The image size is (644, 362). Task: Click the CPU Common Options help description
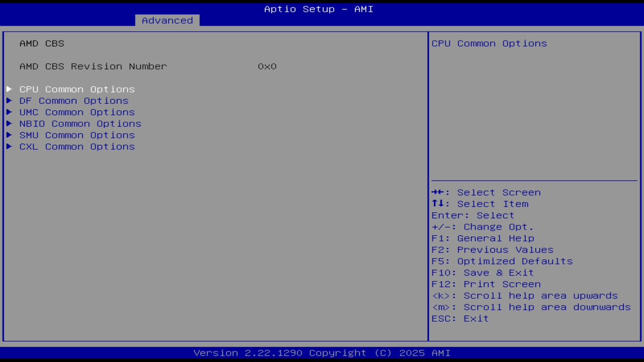[x=489, y=43]
